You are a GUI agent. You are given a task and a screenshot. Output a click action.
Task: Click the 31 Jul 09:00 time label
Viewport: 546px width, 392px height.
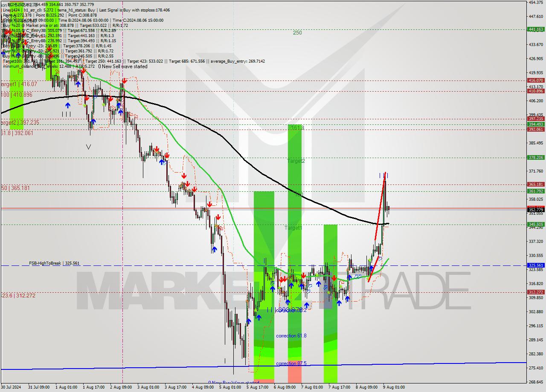point(39,387)
